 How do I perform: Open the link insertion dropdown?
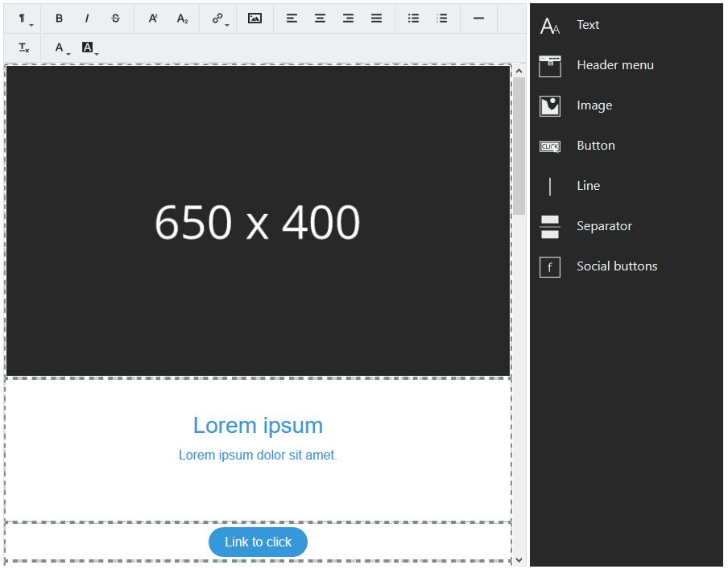pyautogui.click(x=219, y=19)
